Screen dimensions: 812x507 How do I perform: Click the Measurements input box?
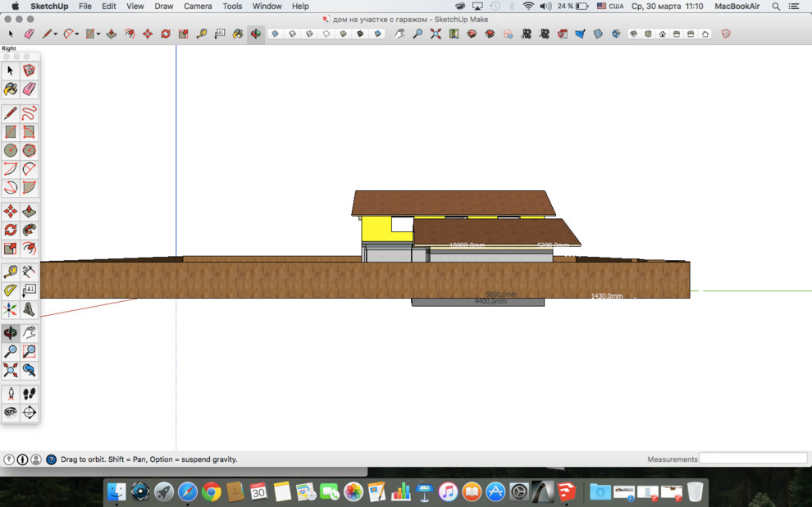(x=753, y=459)
